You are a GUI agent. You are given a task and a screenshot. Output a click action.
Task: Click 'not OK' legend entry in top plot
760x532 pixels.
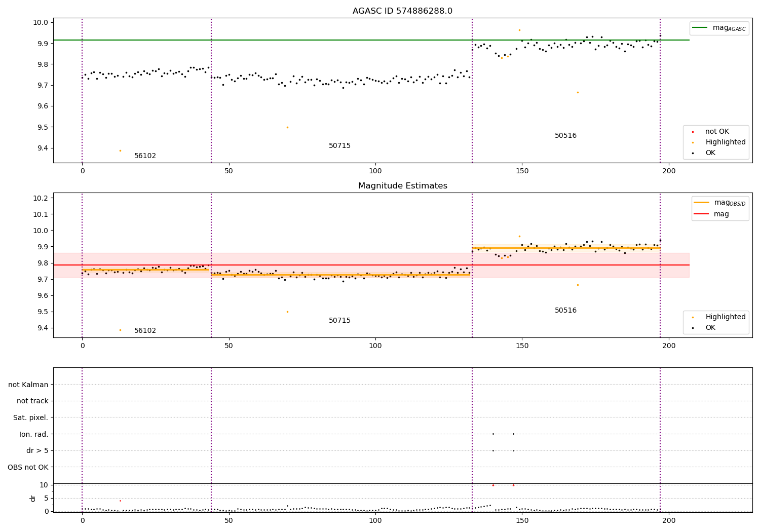pyautogui.click(x=717, y=132)
